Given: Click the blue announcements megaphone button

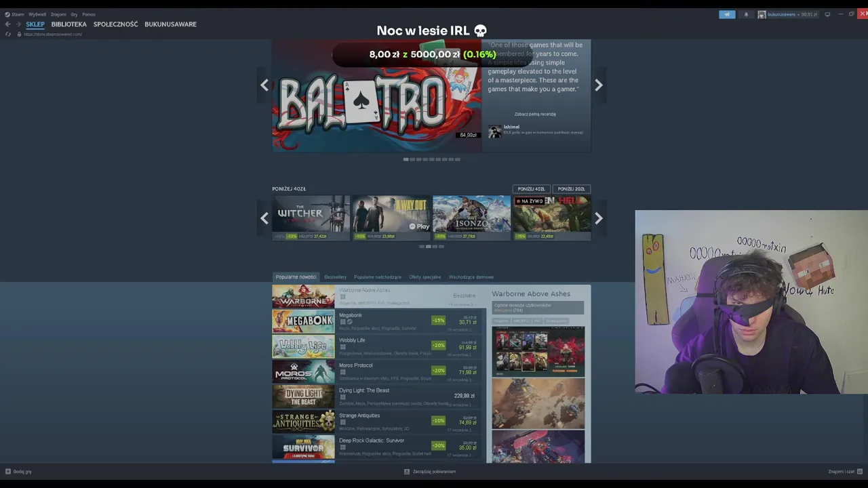Looking at the screenshot, I should coord(727,14).
